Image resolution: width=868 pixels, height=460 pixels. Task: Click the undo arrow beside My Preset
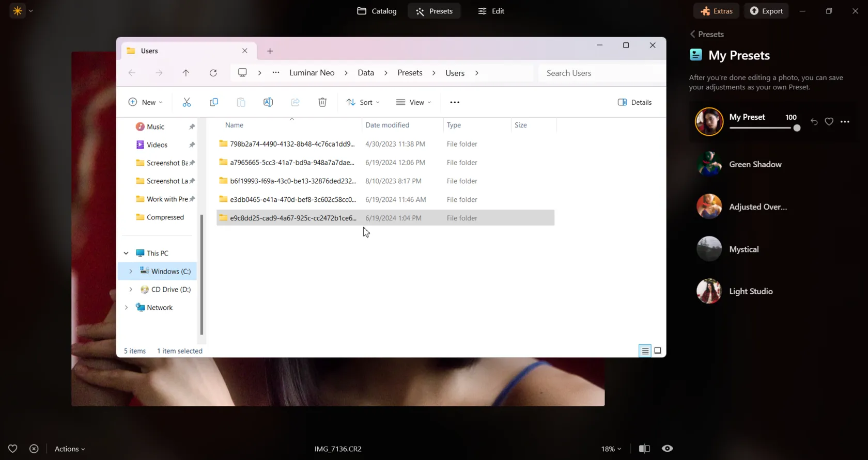[814, 122]
